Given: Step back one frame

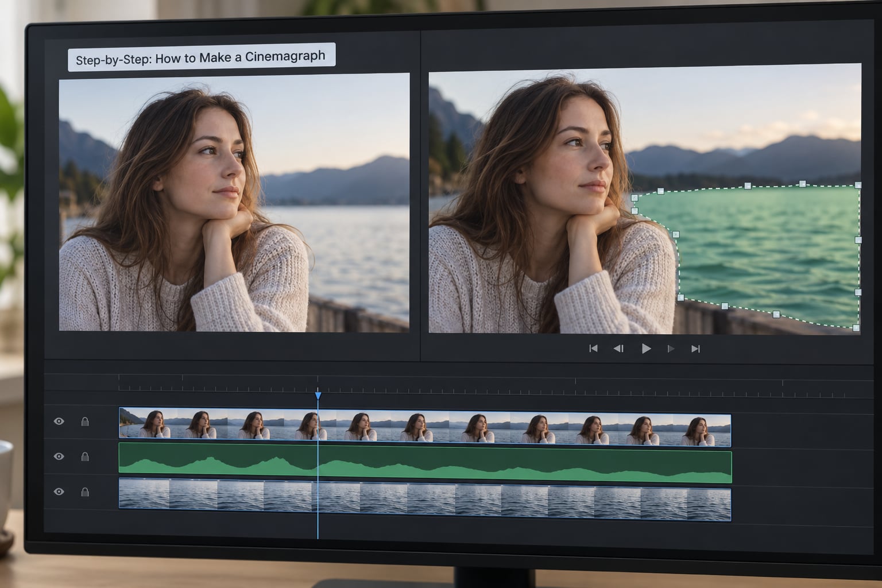Looking at the screenshot, I should pos(618,349).
